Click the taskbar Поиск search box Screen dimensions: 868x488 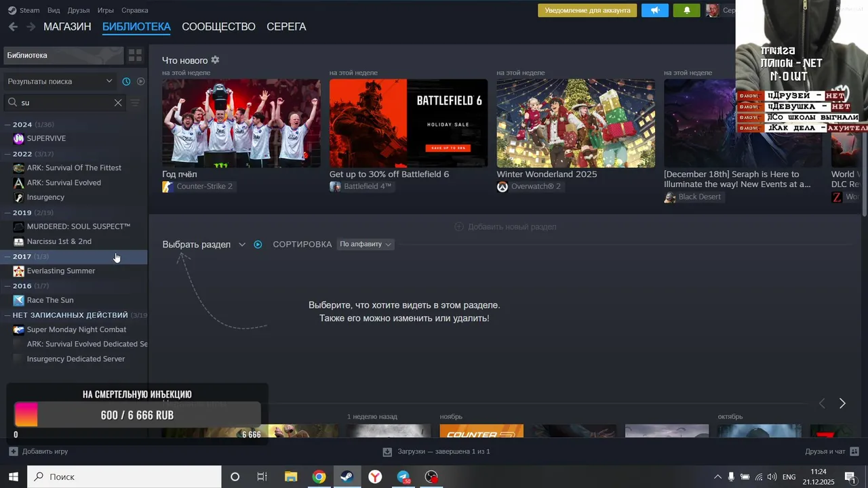(x=124, y=476)
